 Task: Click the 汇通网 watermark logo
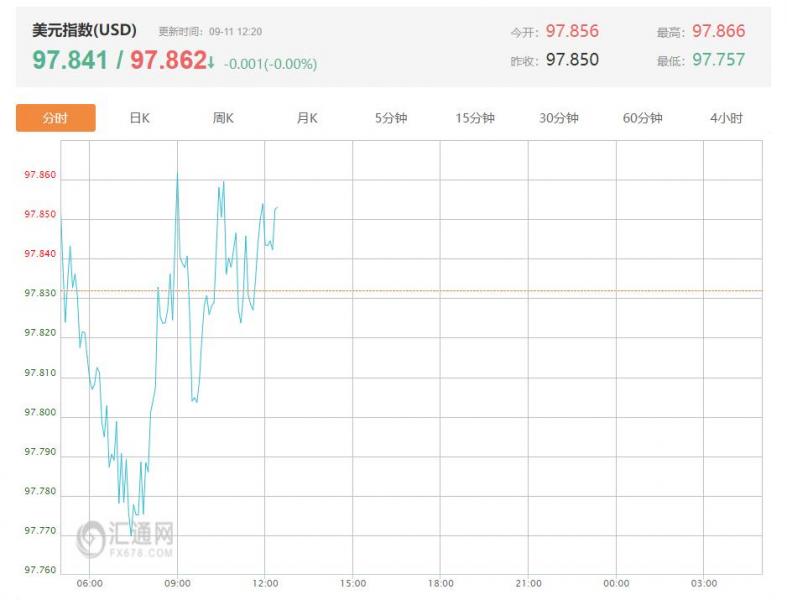pyautogui.click(x=125, y=539)
